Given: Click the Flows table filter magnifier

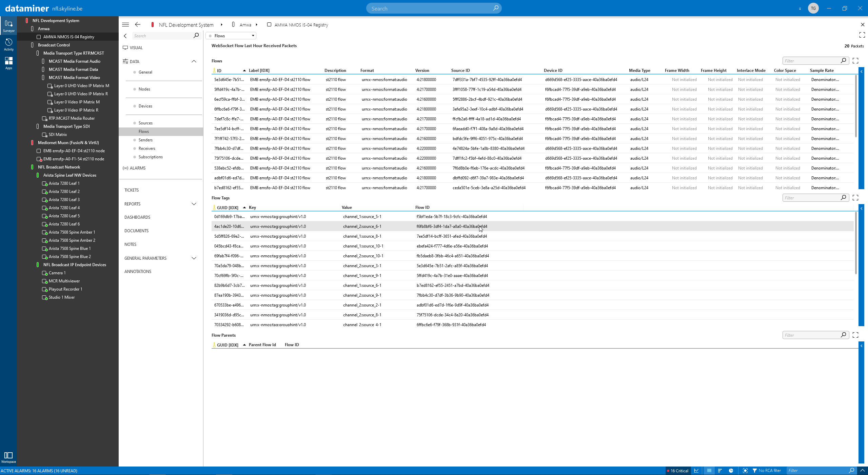Looking at the screenshot, I should [x=844, y=61].
